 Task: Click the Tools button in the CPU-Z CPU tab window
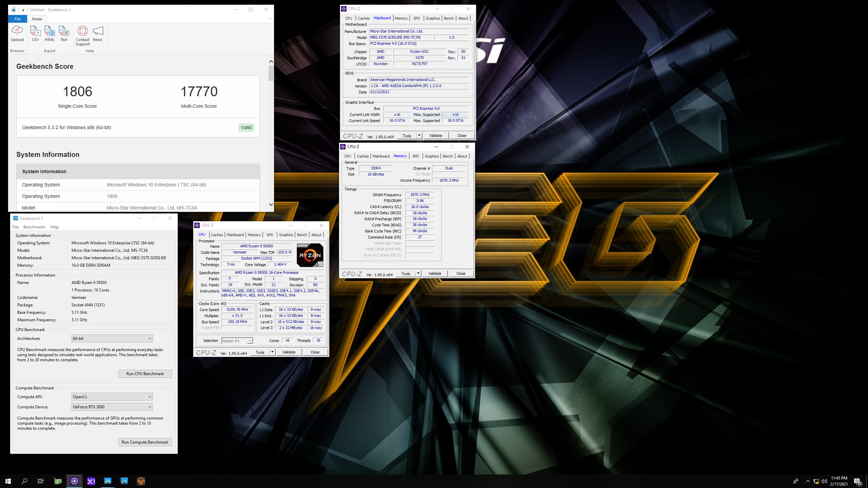[260, 352]
